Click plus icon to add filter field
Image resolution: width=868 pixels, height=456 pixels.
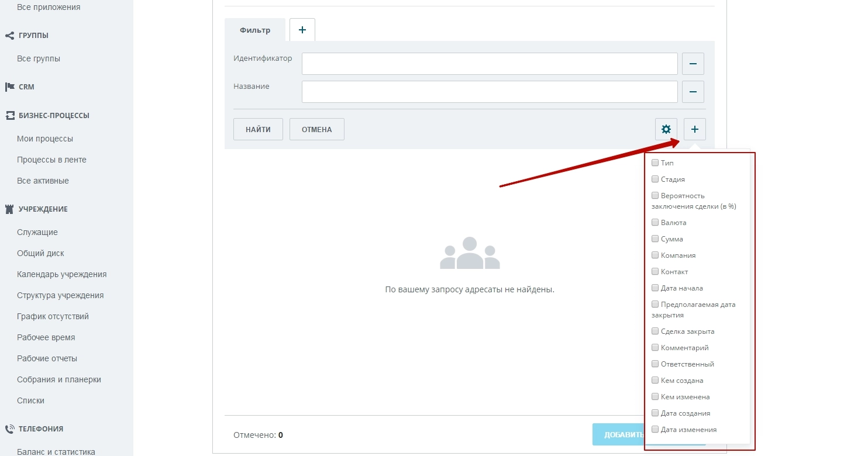coord(694,129)
